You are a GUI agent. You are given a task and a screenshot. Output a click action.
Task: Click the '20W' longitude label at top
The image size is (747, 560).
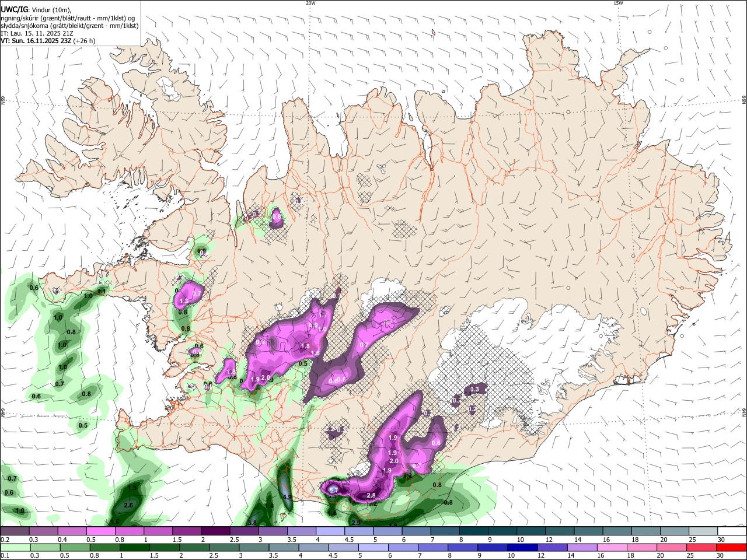point(310,3)
